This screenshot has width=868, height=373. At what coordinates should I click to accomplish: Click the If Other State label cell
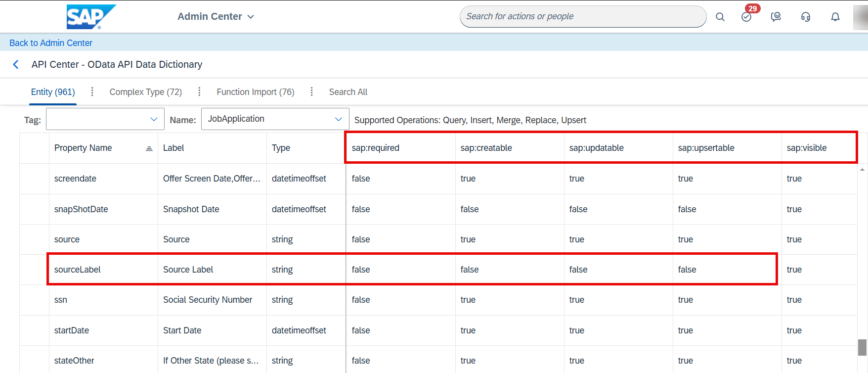(x=212, y=361)
